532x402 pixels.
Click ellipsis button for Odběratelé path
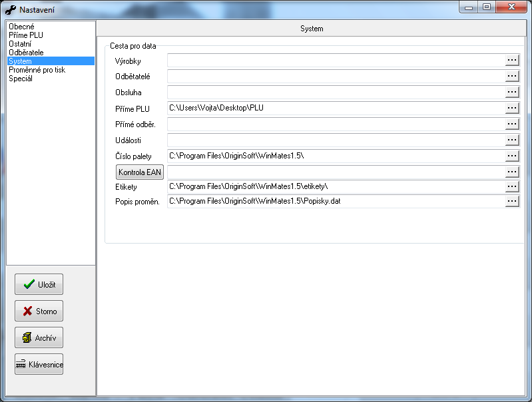[511, 77]
